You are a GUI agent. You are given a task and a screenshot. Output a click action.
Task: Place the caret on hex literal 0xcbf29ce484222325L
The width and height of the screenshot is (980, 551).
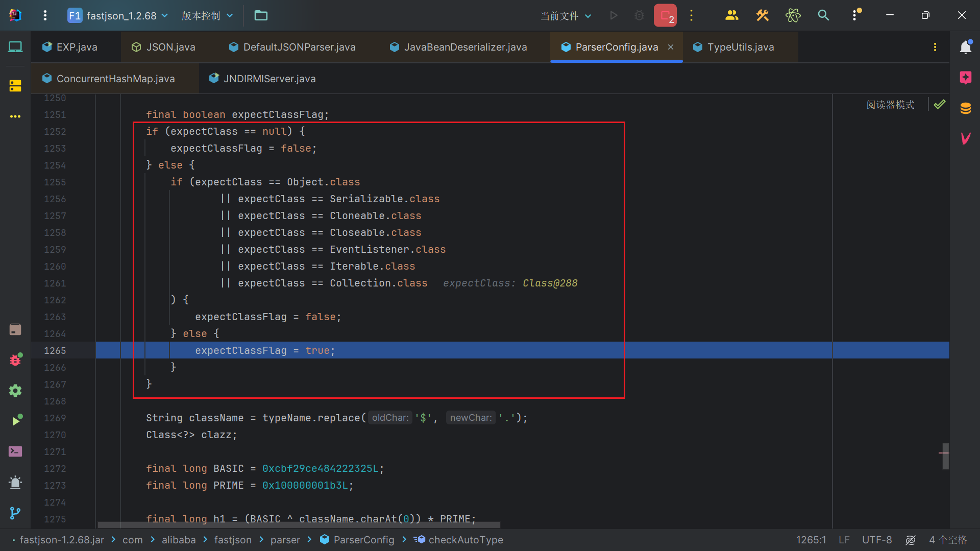321,468
